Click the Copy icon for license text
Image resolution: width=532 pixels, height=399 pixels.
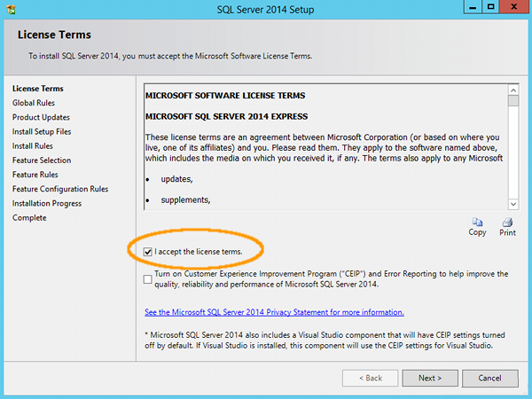pos(477,223)
